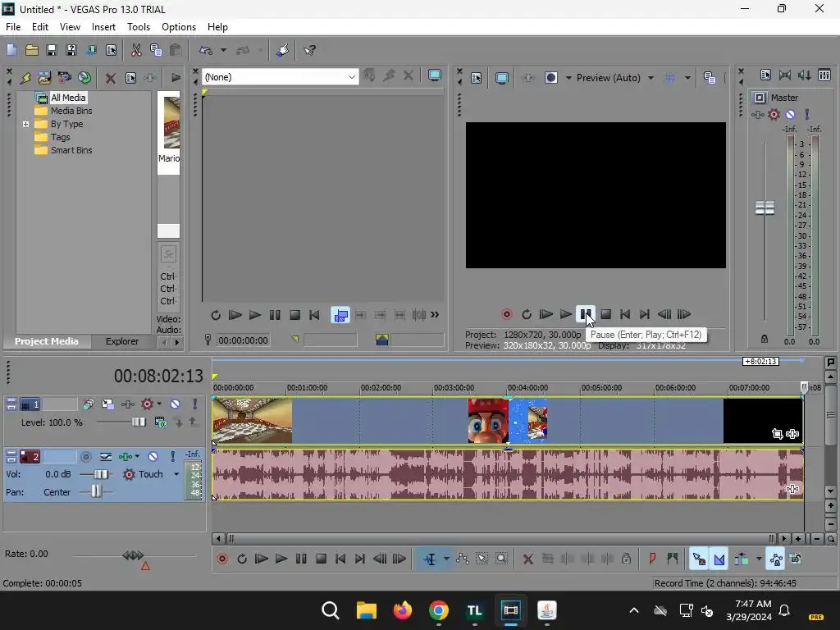Solo audio Track 2
840x630 pixels.
(172, 456)
